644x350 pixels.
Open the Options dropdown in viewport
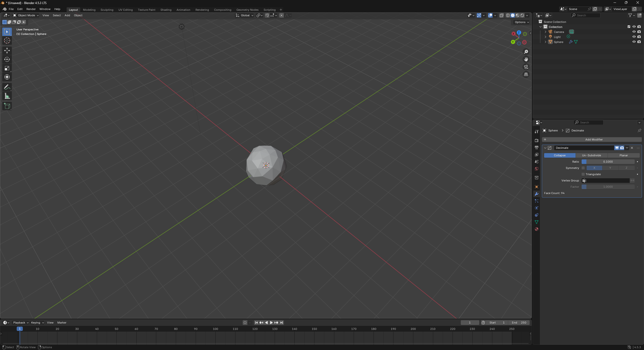tap(521, 22)
